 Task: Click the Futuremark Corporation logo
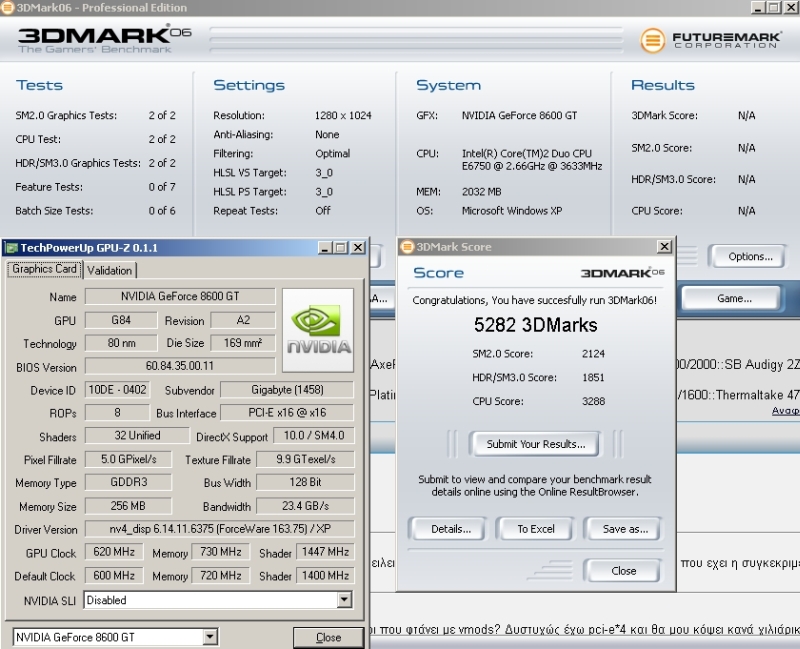coord(710,40)
